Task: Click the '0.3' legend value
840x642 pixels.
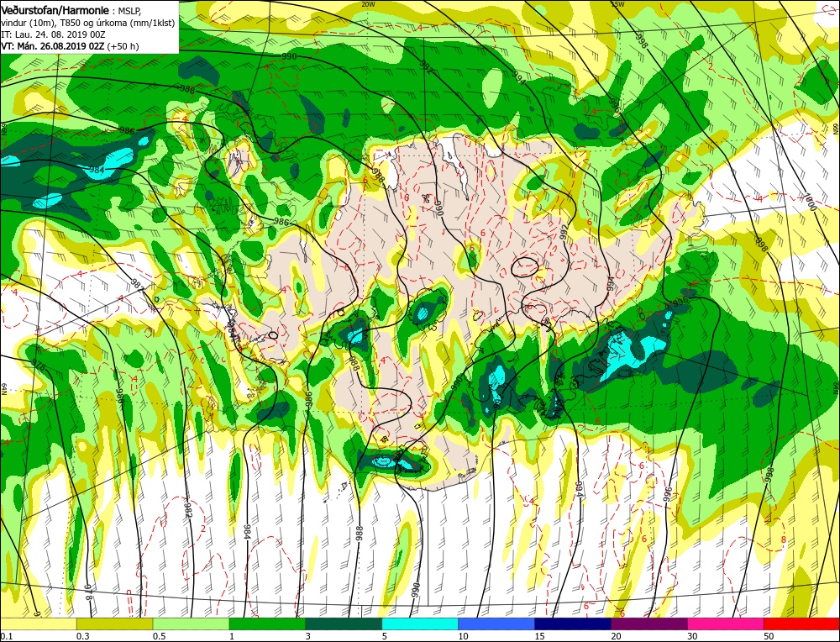Action: (x=83, y=636)
